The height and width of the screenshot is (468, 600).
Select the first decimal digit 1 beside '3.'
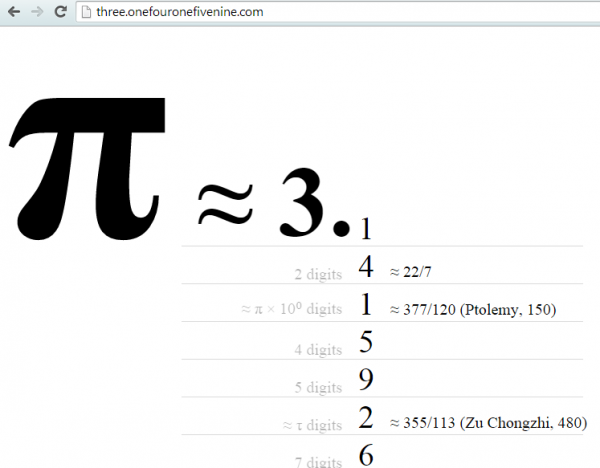[366, 229]
